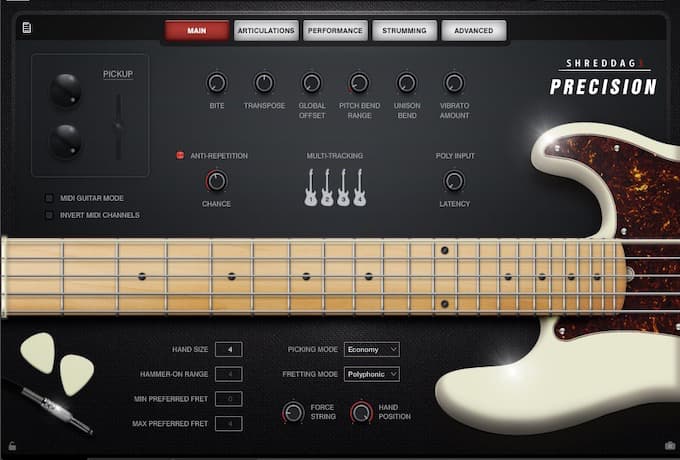Open the Advanced tab

[x=474, y=30]
